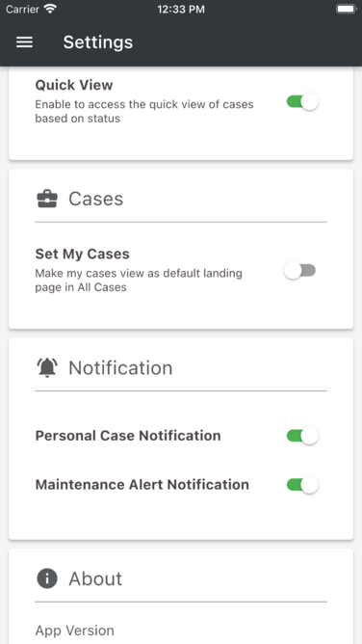Image resolution: width=362 pixels, height=644 pixels.
Task: Tap the battery icon in status bar
Action: click(x=347, y=9)
